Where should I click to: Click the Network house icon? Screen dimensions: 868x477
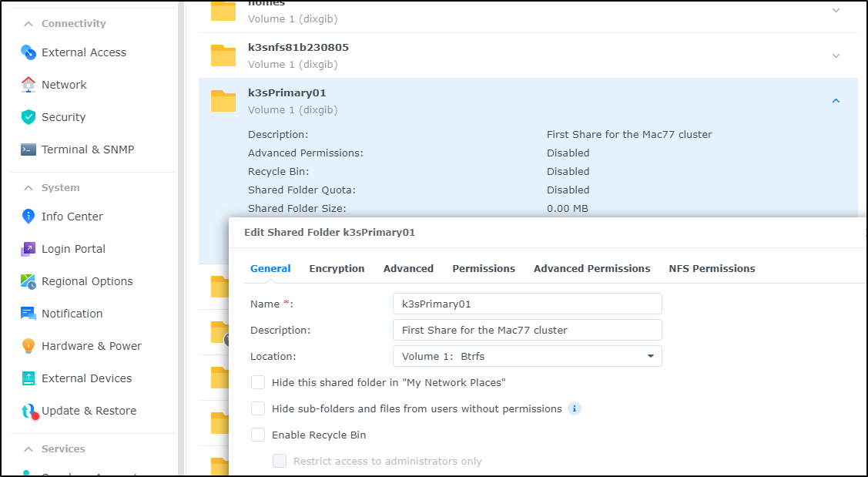[28, 85]
